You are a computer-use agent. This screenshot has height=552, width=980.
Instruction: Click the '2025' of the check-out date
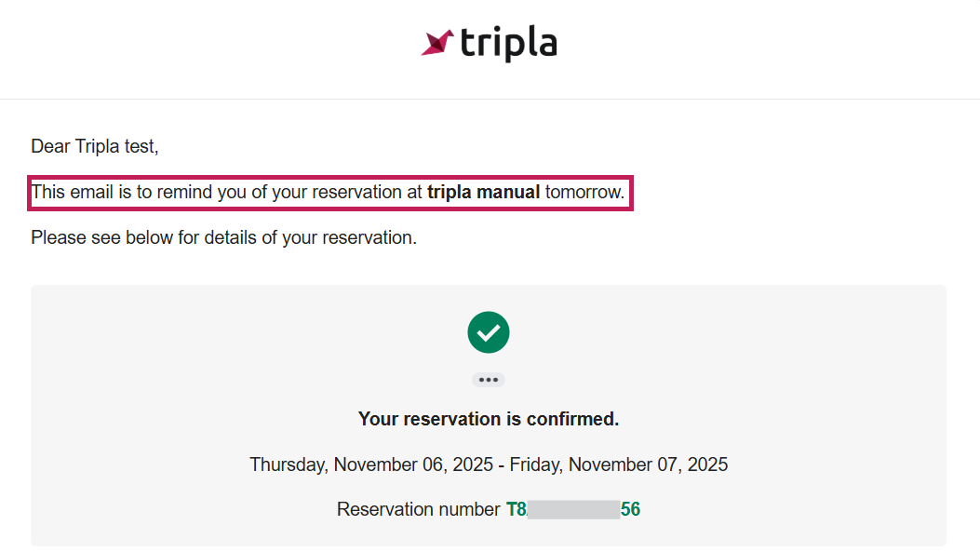tap(706, 464)
